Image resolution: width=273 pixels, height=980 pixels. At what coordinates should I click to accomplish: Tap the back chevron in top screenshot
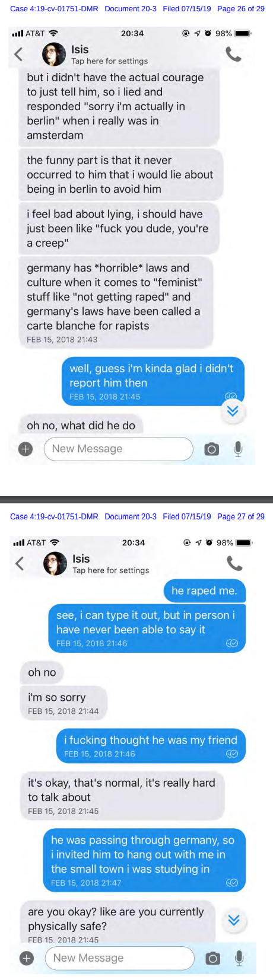[x=18, y=55]
